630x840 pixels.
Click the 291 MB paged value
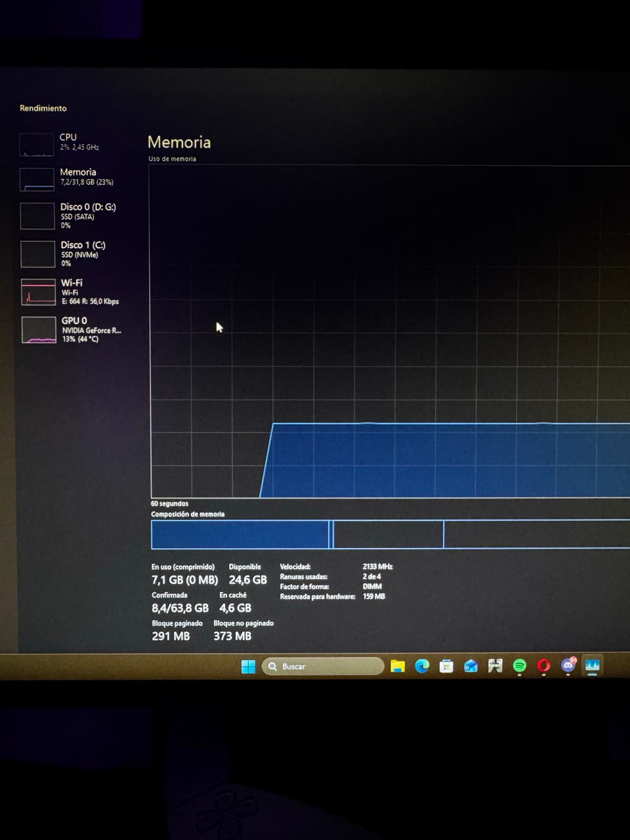171,636
